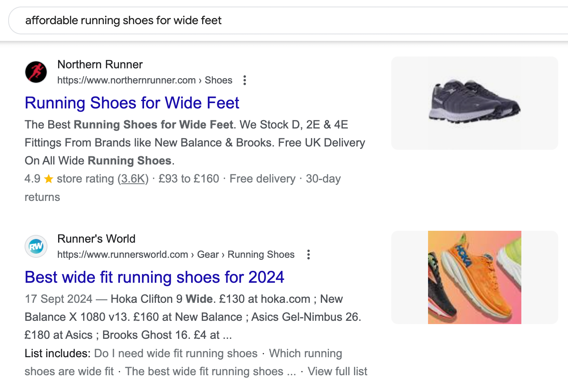
Task: Click the Northern Runner red runner favicon
Action: pos(36,72)
